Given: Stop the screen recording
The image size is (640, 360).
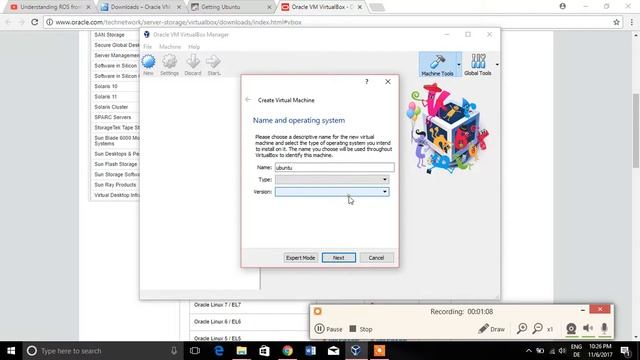Looking at the screenshot, I should (361, 329).
